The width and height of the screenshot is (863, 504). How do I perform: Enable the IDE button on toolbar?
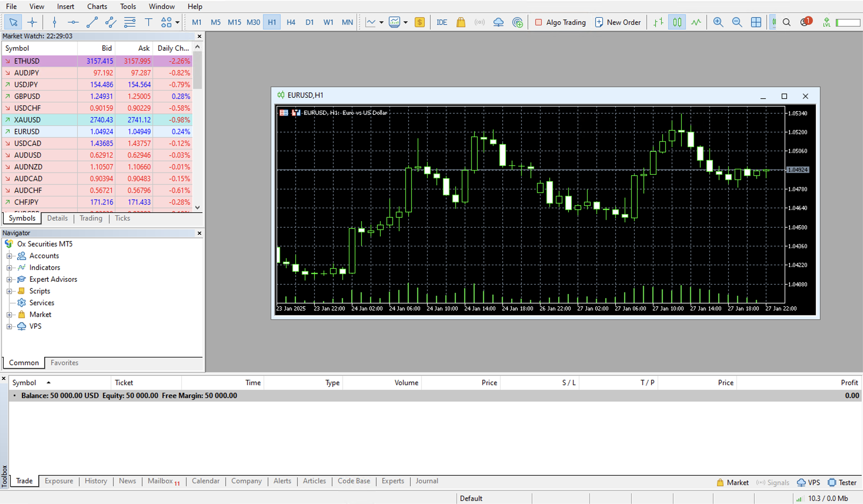(441, 21)
